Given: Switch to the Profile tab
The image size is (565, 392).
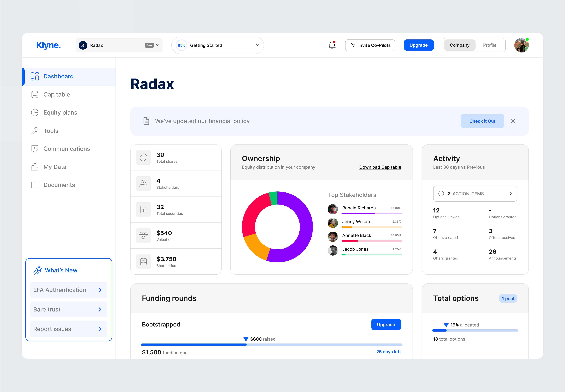Looking at the screenshot, I should tap(490, 45).
